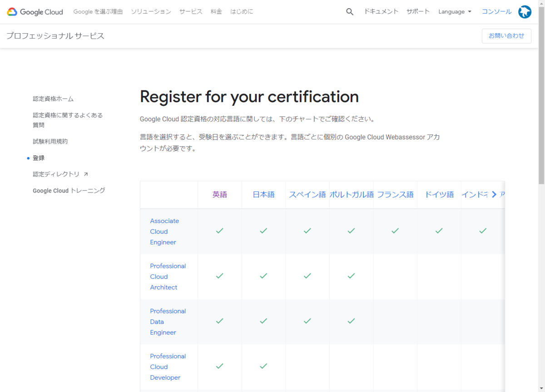
Task: Open 認定資格に関するよくある質問 sidebar link
Action: point(68,120)
